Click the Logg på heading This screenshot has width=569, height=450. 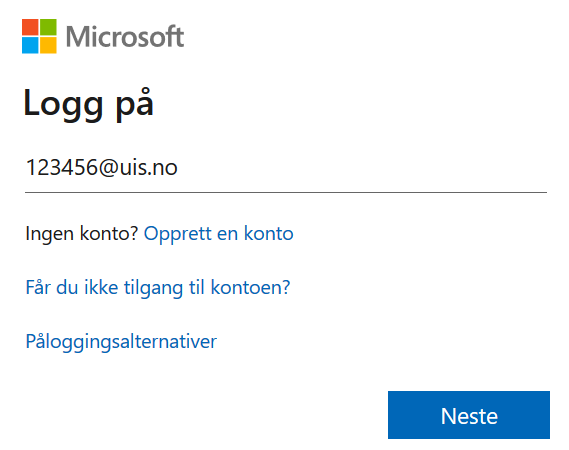click(89, 104)
